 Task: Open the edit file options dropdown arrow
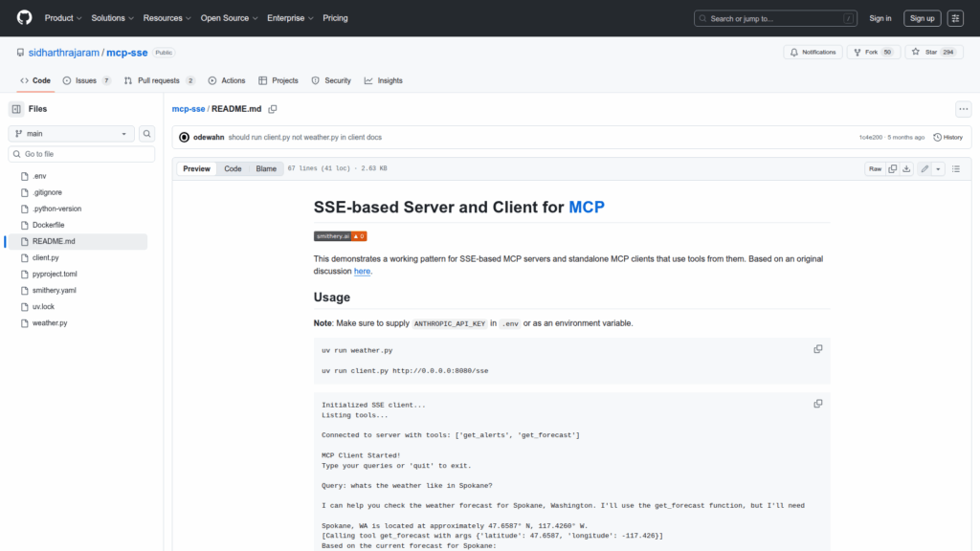coord(938,169)
